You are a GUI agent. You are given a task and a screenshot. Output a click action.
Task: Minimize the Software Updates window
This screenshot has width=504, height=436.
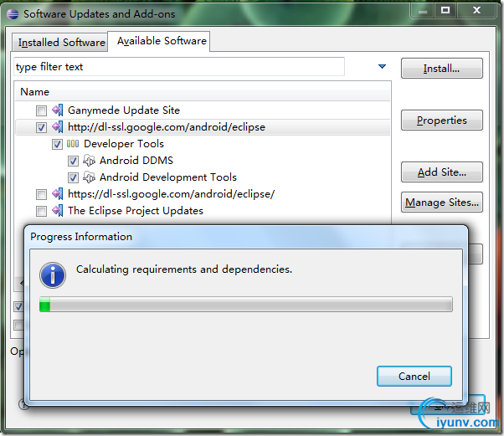coord(423,11)
